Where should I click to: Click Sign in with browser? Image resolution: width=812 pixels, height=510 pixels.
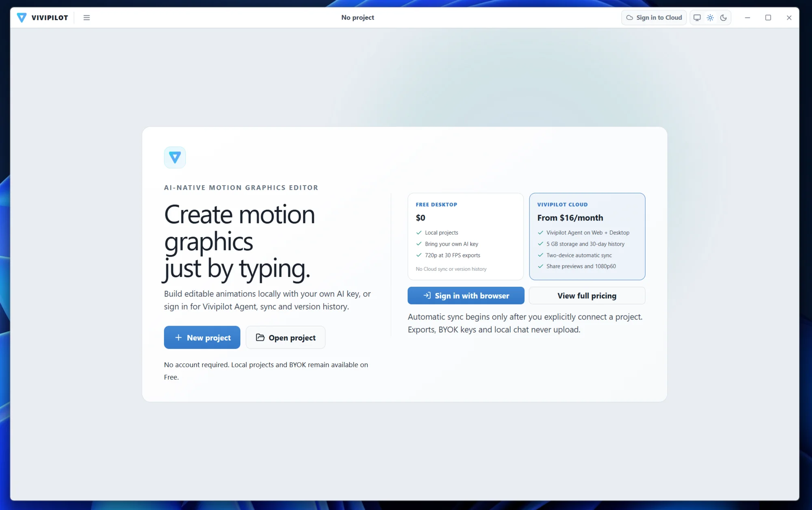466,296
